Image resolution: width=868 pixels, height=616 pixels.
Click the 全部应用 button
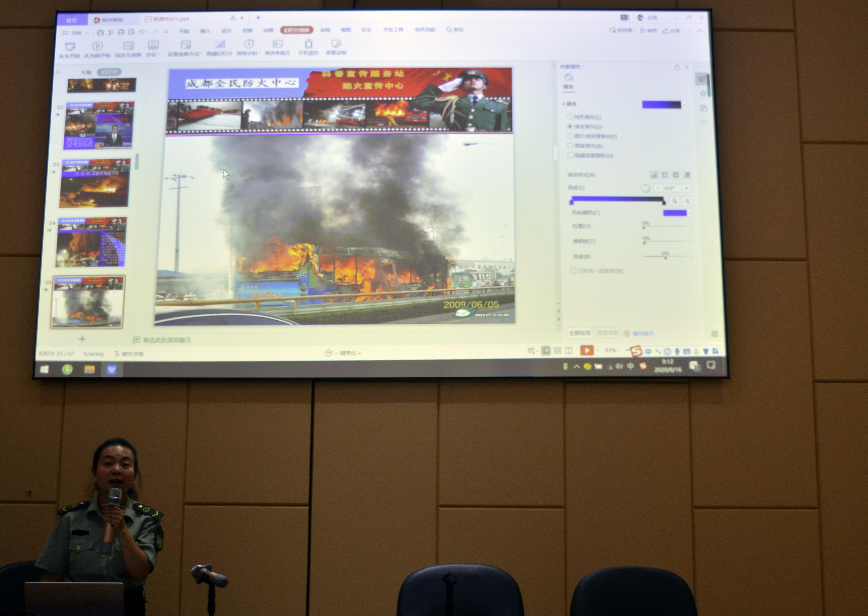[579, 333]
